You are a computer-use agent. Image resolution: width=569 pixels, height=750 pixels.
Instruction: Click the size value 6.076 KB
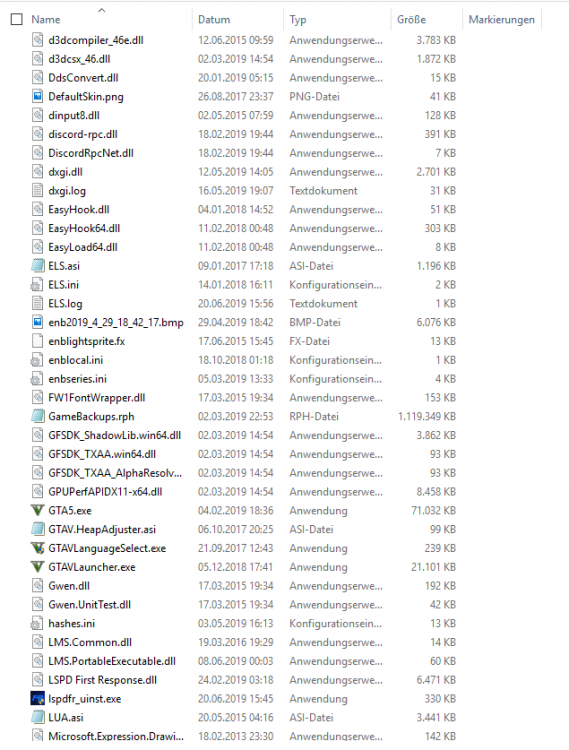(x=436, y=322)
